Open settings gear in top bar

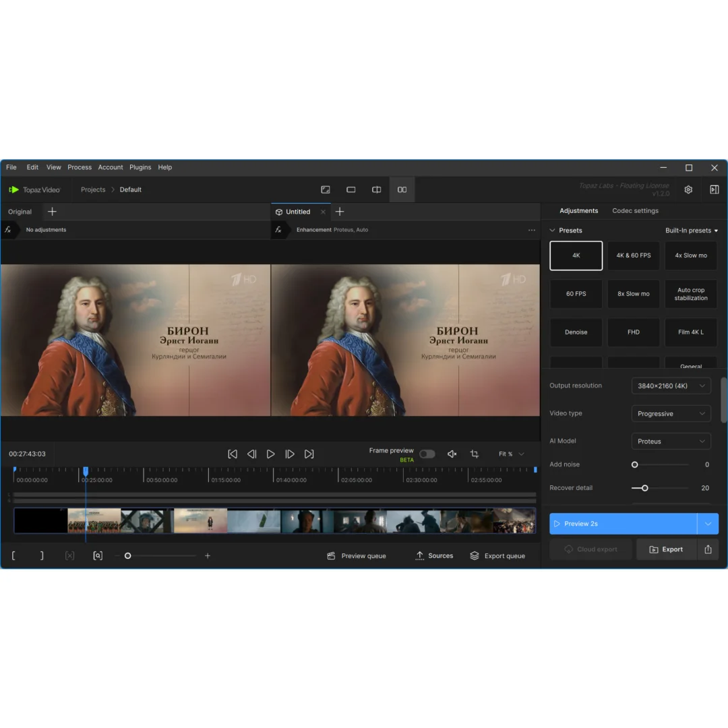tap(688, 190)
